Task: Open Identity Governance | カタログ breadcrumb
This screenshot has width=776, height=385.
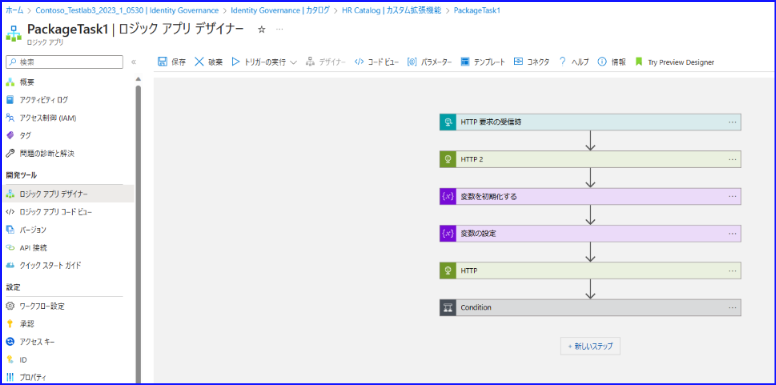Action: tap(280, 10)
